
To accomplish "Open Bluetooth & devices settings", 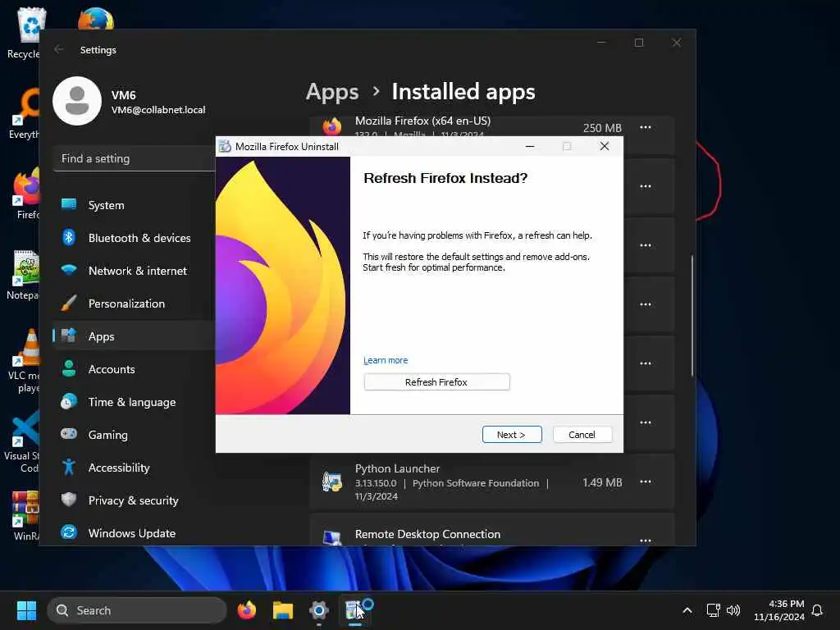I will 134,238.
